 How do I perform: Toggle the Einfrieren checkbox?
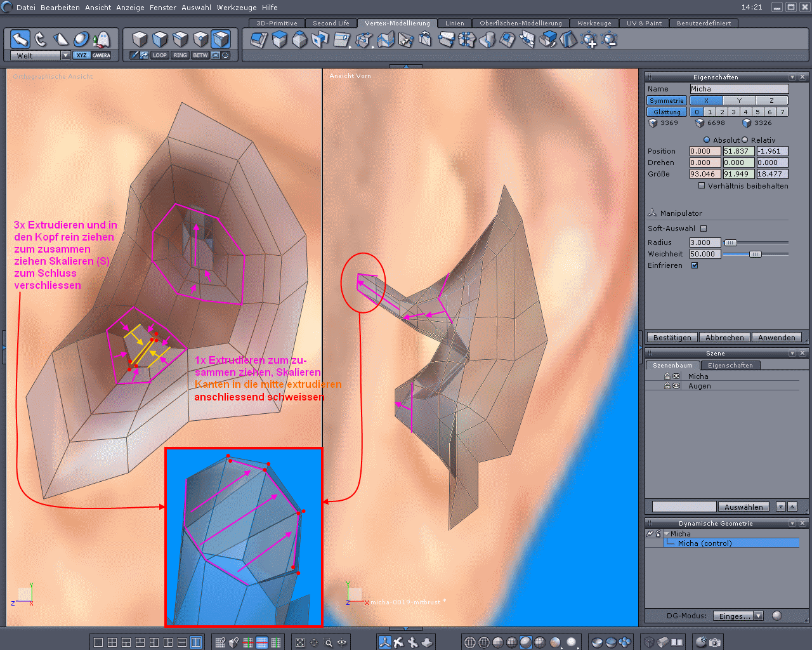[695, 265]
